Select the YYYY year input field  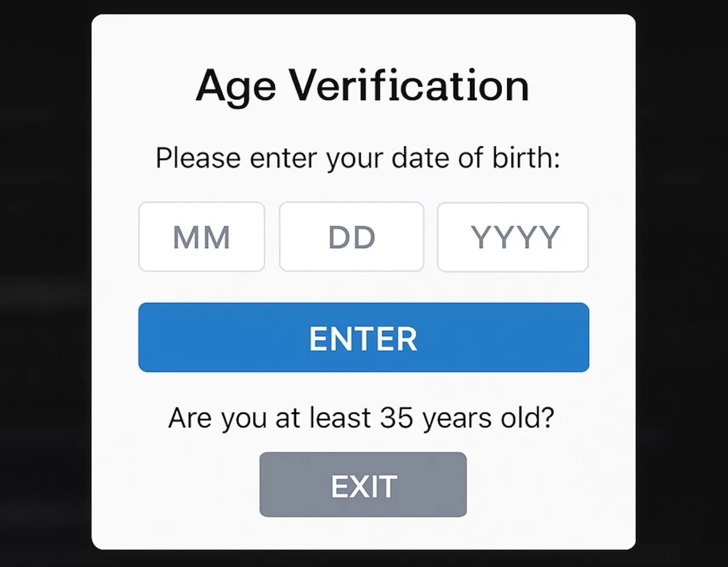513,237
